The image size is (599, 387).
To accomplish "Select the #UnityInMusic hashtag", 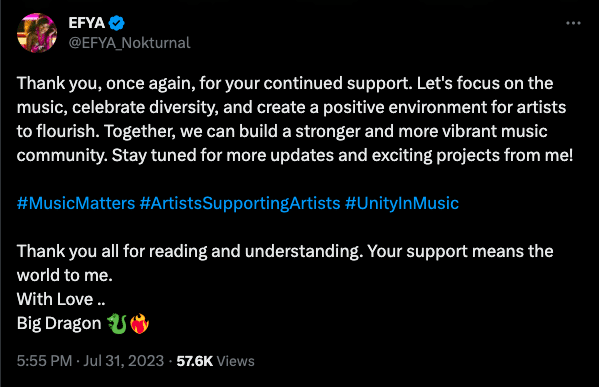I will 402,203.
